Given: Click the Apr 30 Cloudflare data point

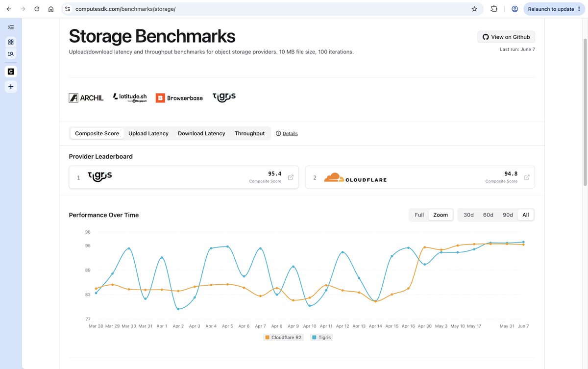Looking at the screenshot, I should [x=425, y=247].
